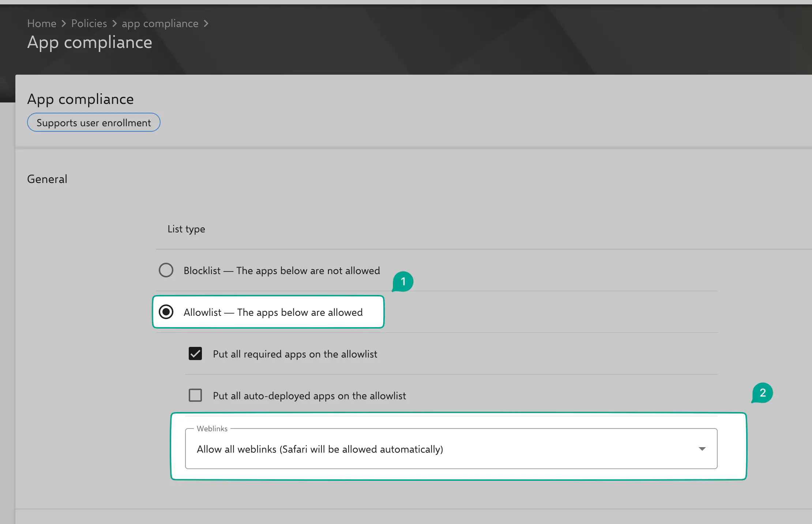Viewport: 812px width, 524px height.
Task: Select the Blocklist radio button
Action: pos(166,270)
